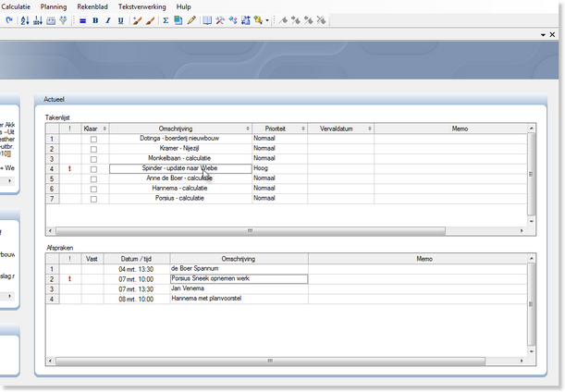The width and height of the screenshot is (565, 392).
Task: Click second grayed-out pin icon
Action: [x=296, y=20]
